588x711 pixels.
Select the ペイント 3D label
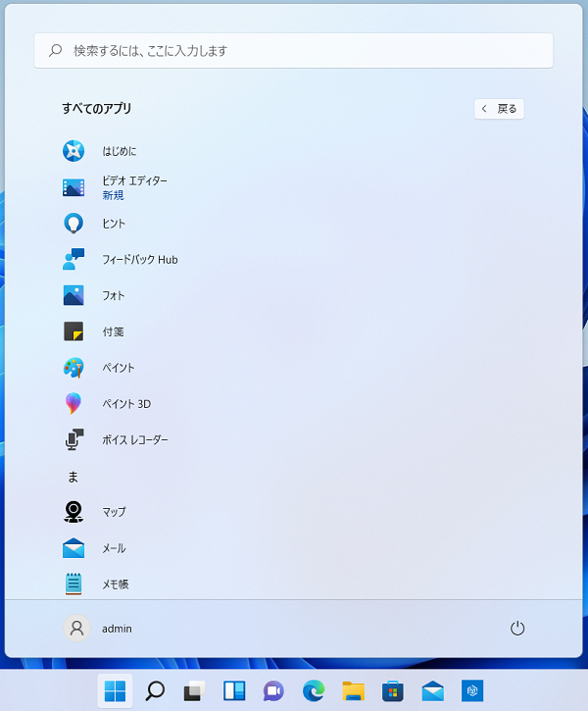(x=126, y=404)
